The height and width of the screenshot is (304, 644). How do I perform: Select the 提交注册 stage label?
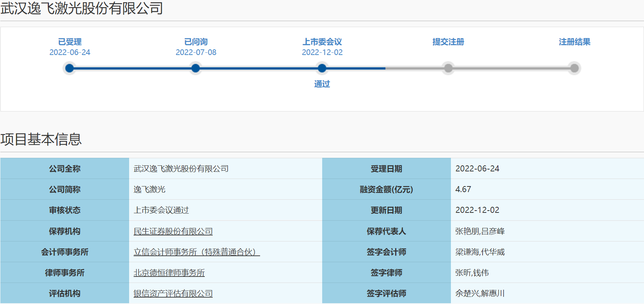448,42
